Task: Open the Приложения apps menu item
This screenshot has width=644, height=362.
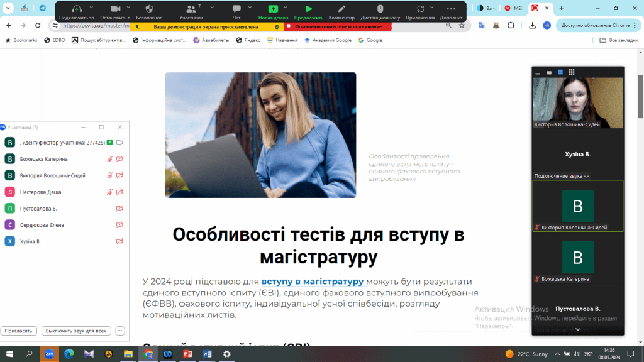Action: coord(420,11)
